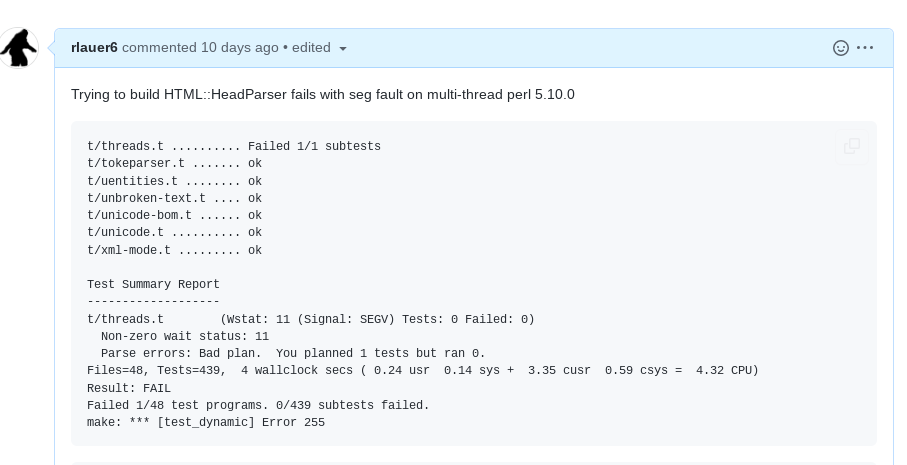Open the add reaction smiley menu
907x465 pixels.
point(840,48)
